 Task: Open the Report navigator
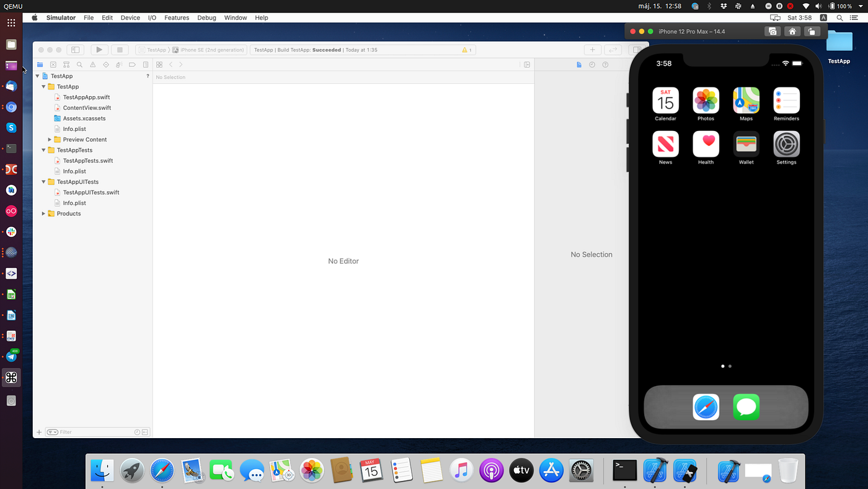tap(145, 64)
